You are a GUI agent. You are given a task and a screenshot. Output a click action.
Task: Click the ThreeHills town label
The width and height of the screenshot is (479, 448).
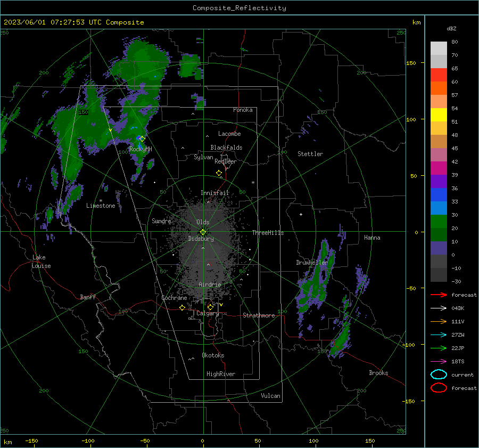268,233
